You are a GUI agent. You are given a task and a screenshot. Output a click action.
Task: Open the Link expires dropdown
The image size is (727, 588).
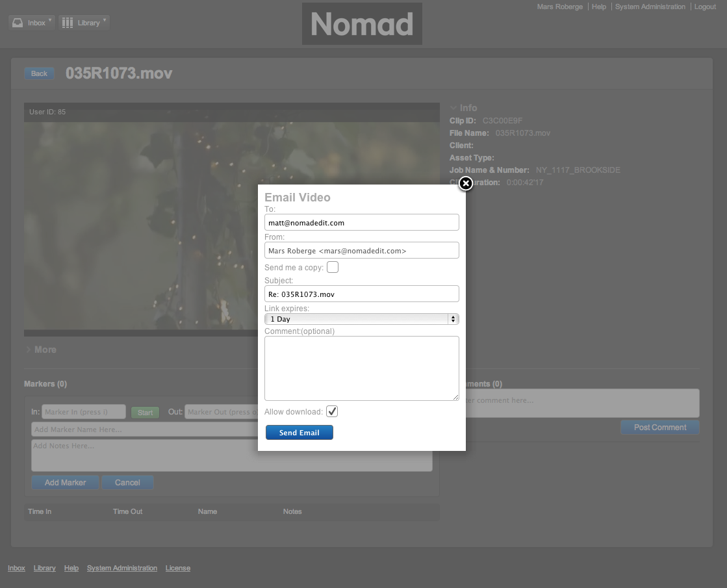coord(361,319)
